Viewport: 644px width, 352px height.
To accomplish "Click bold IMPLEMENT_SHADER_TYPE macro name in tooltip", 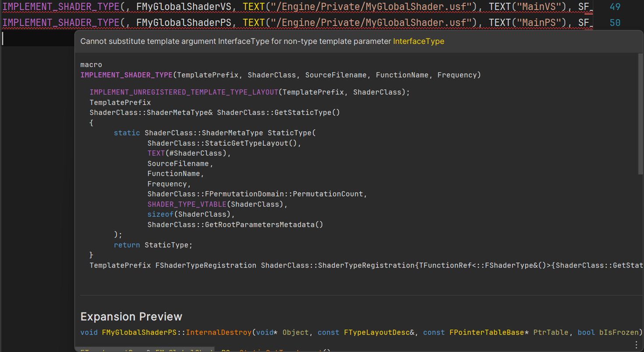I will (126, 75).
